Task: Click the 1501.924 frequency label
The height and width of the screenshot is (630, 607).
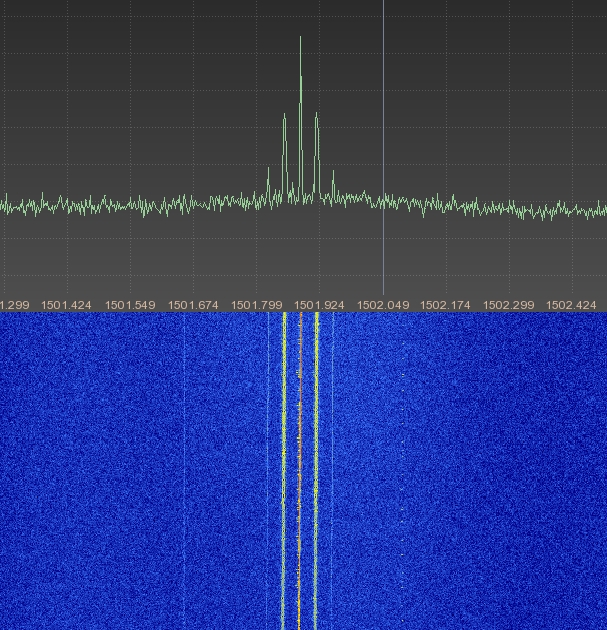Action: tap(319, 304)
